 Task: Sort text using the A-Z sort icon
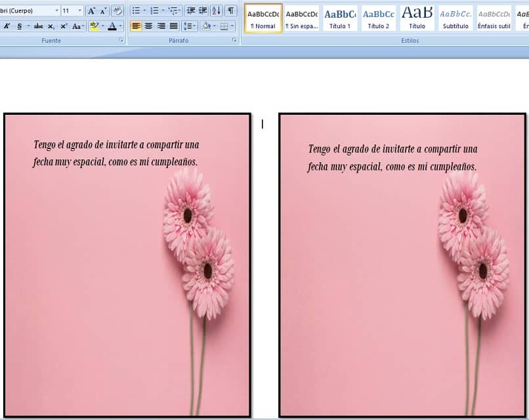(216, 10)
